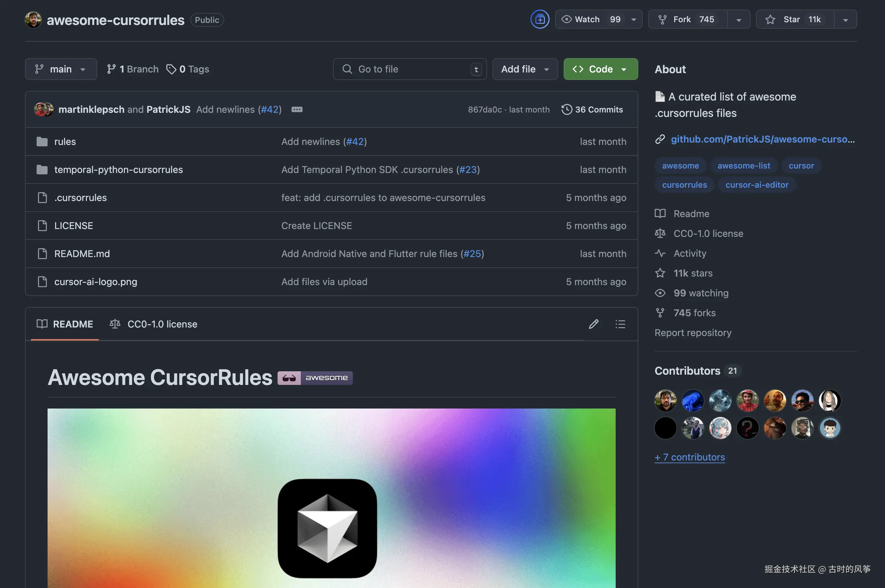The image size is (885, 588).
Task: Open the README outline list icon
Action: click(x=620, y=324)
